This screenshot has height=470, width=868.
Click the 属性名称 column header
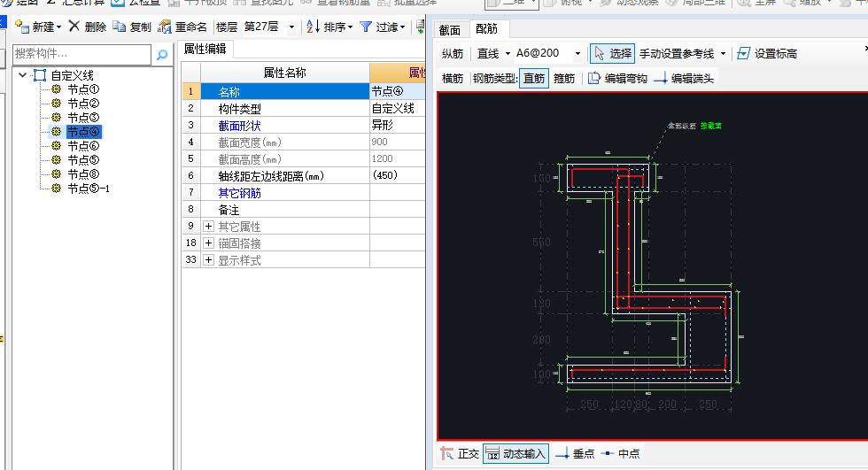(x=284, y=73)
